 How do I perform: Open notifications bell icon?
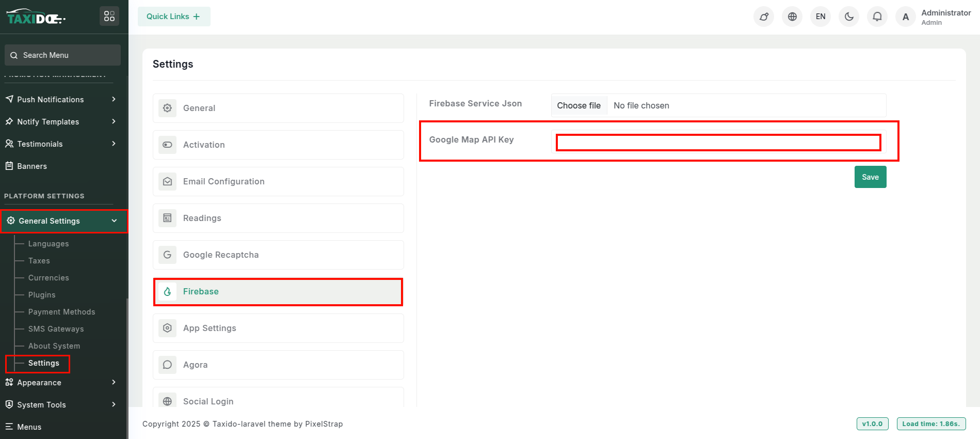coord(877,17)
